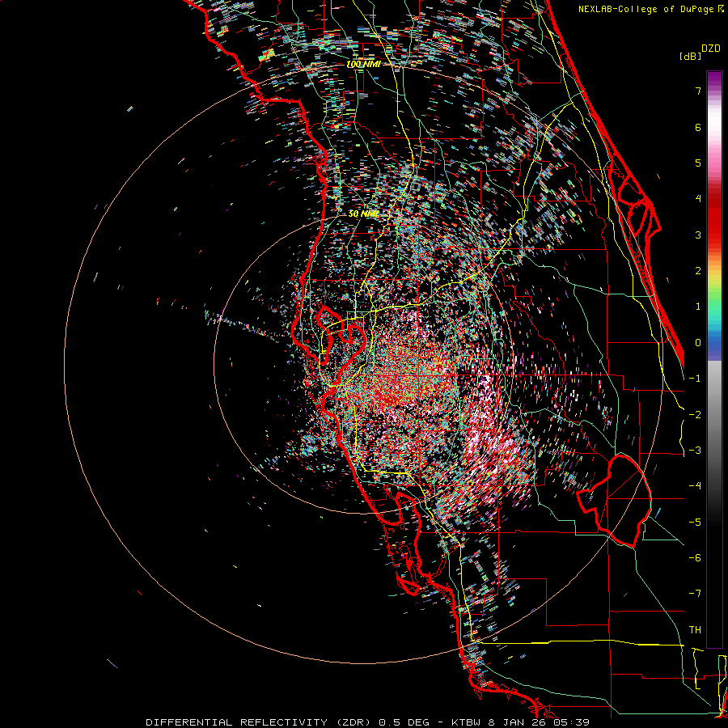Click the 0 value on color scale
Viewport: 728px width, 728px height.
pyautogui.click(x=698, y=343)
